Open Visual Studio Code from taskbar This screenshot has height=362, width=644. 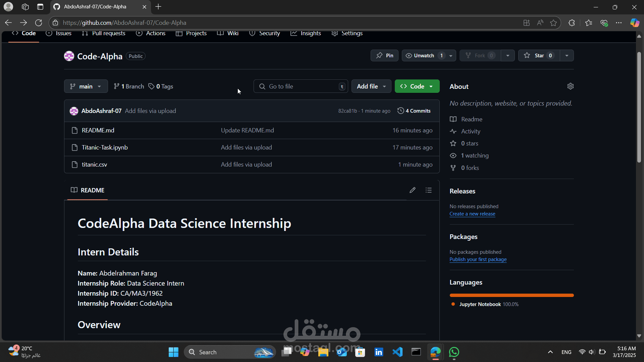click(397, 352)
